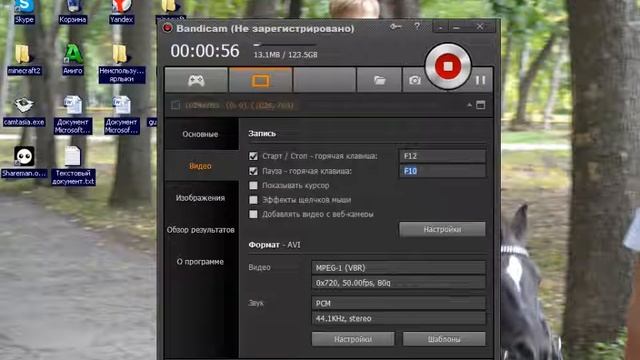
Task: Enable Добавлять видео с веб-камеры checkbox
Action: pyautogui.click(x=253, y=214)
